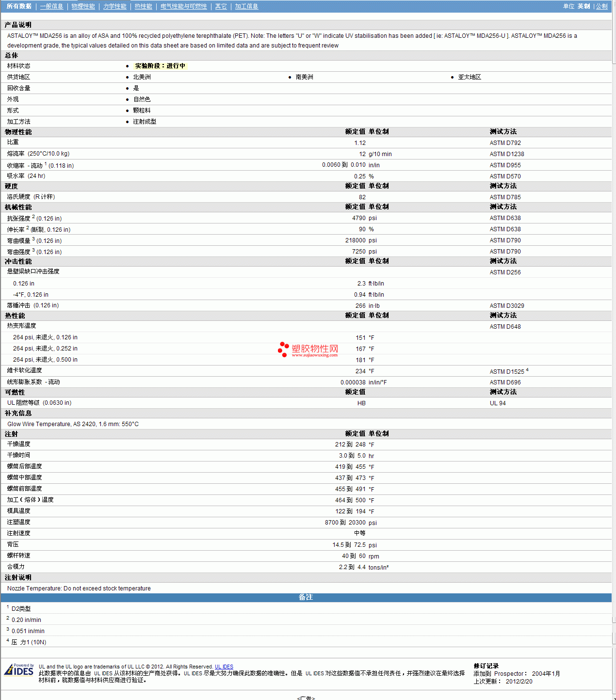The width and height of the screenshot is (616, 700).
Task: Switch to the 物理性能 tab
Action: 83,6
